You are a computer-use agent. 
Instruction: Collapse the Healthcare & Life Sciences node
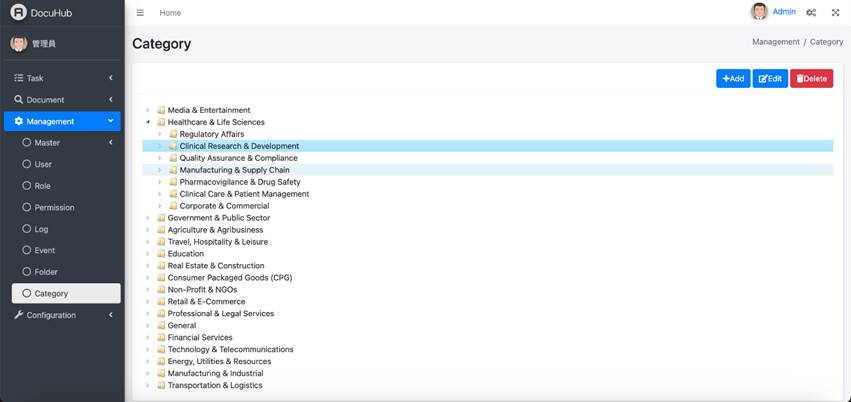coord(148,122)
